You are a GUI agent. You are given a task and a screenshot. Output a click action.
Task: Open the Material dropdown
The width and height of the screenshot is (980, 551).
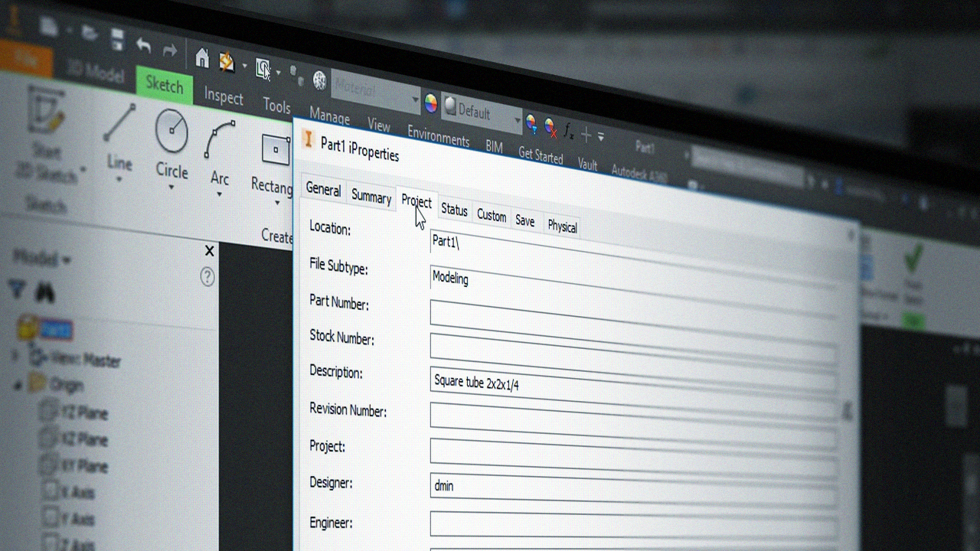[416, 100]
